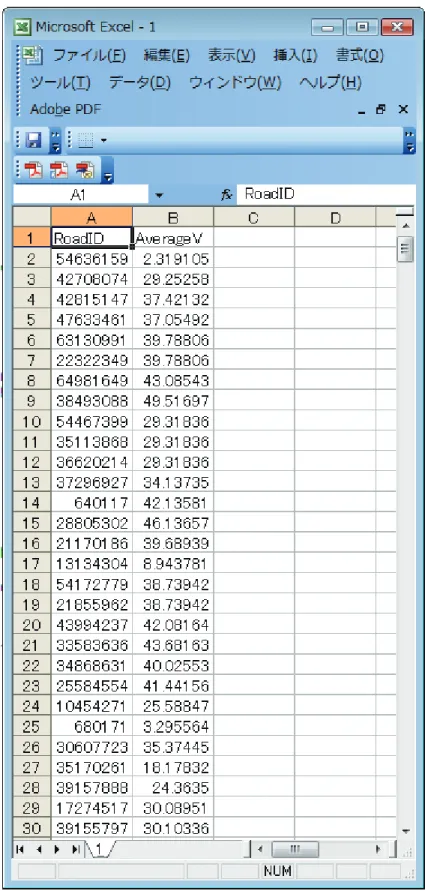Click cell A1 containing RoadID
Screen dimensions: 425x891
click(x=92, y=238)
